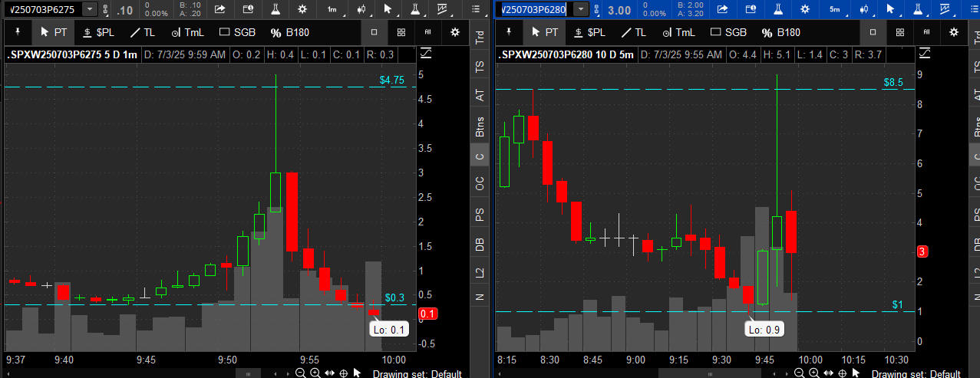Choose the SGB rectangle tool in left chart
The width and height of the screenshot is (980, 378).
pos(237,32)
